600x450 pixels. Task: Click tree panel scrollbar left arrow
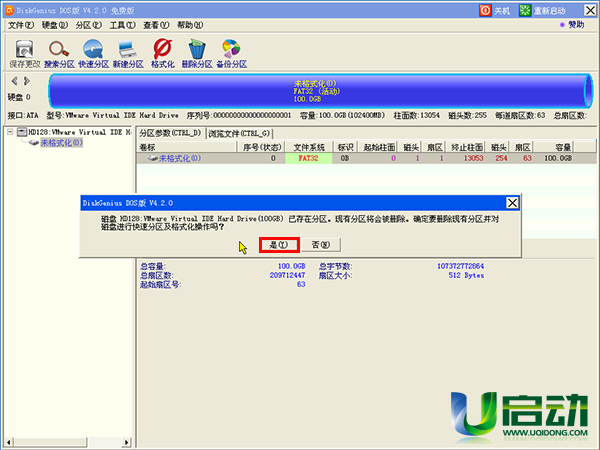[x=8, y=442]
